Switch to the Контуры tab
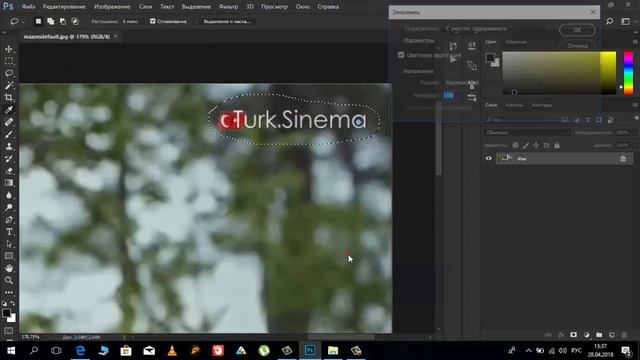 [x=542, y=105]
